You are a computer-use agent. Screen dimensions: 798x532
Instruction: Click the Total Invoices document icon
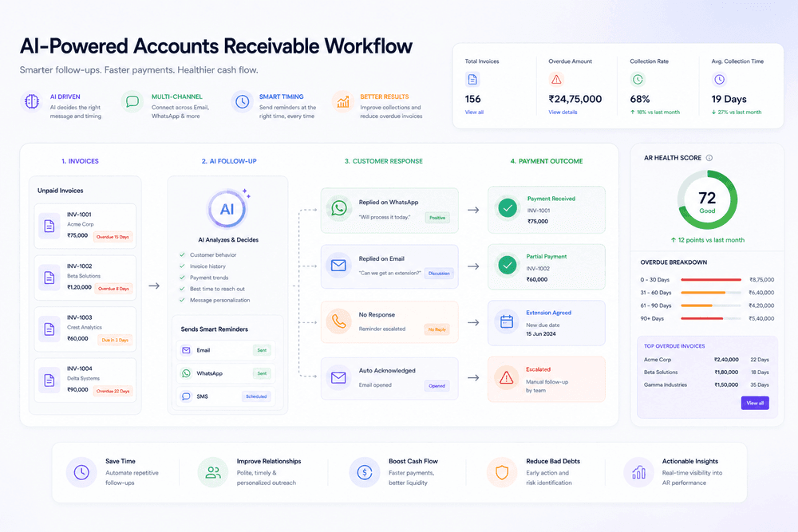click(x=472, y=79)
